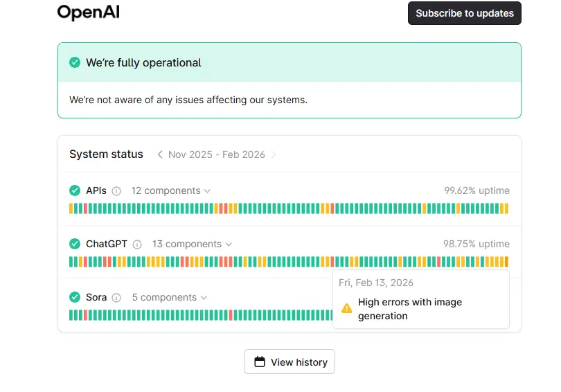Select the last orange bar in ChatGPT timeline
Screen dimensions: 561x392
tap(506, 262)
